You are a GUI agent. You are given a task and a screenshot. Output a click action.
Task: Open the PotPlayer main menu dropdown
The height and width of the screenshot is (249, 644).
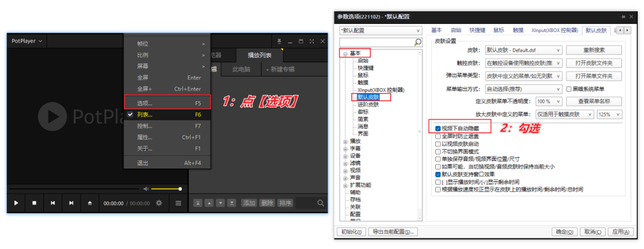pos(26,41)
